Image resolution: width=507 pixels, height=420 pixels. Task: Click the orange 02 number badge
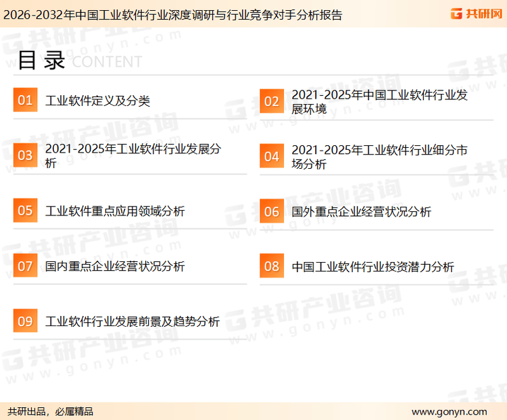click(x=271, y=101)
